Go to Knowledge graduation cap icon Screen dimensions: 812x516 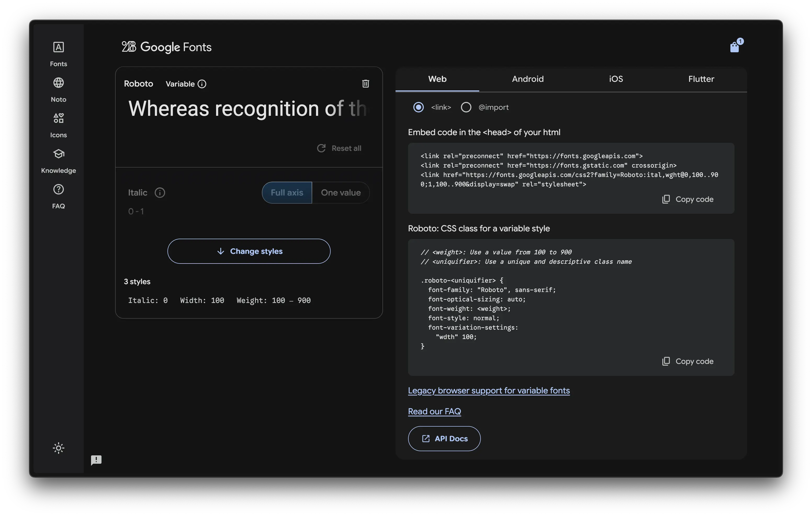58,154
